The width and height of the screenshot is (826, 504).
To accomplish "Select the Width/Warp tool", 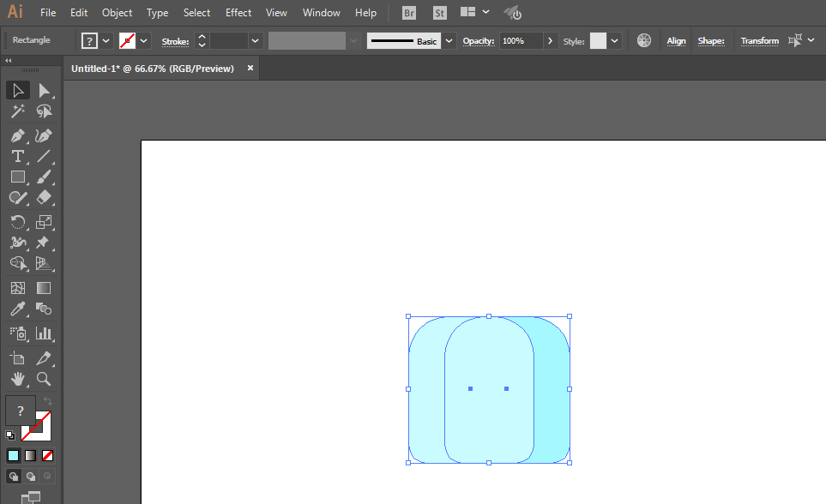I will point(17,243).
